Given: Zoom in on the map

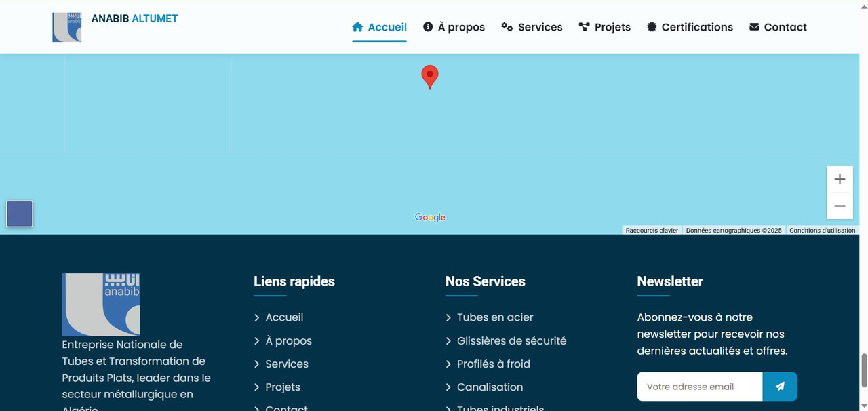Looking at the screenshot, I should point(840,180).
